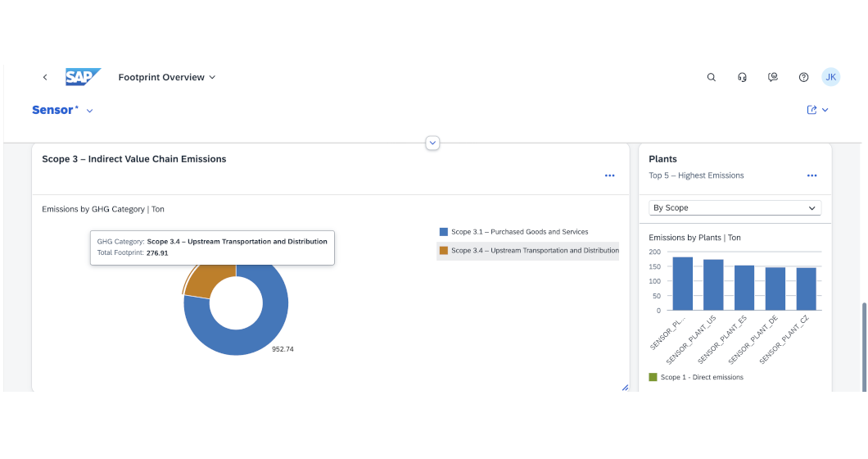868x459 pixels.
Task: Expand the Sensor view variant dropdown
Action: point(89,111)
